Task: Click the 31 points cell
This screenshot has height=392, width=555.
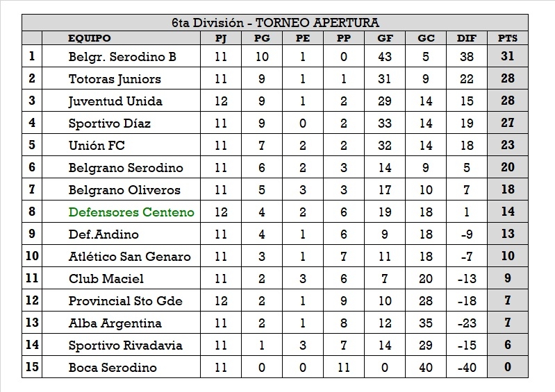Action: 507,57
